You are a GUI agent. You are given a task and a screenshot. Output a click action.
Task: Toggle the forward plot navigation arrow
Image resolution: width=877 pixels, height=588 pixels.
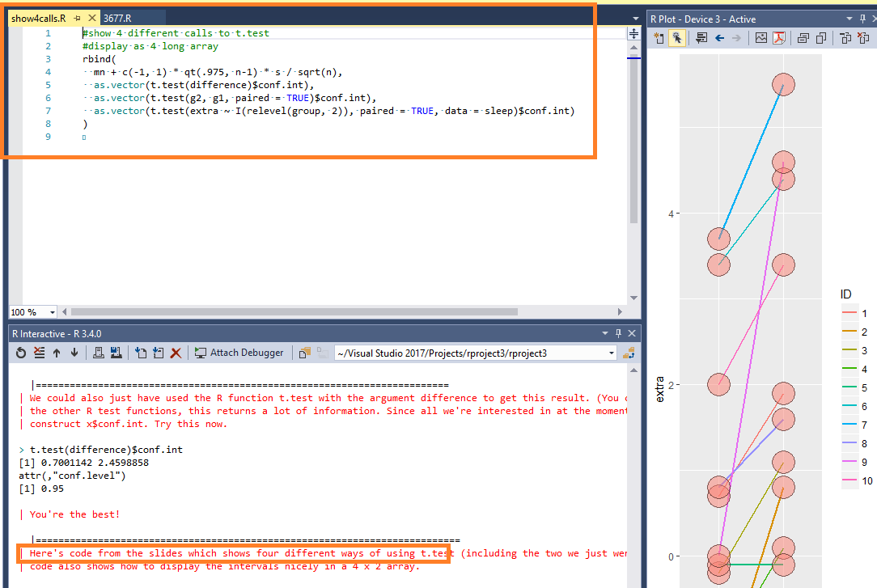[735, 37]
